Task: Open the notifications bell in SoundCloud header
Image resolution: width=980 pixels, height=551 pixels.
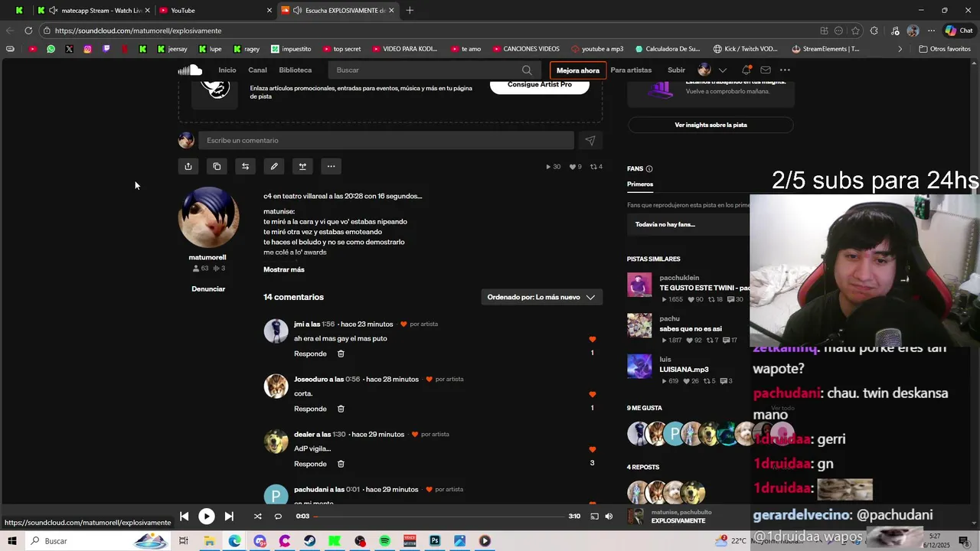Action: [x=746, y=70]
